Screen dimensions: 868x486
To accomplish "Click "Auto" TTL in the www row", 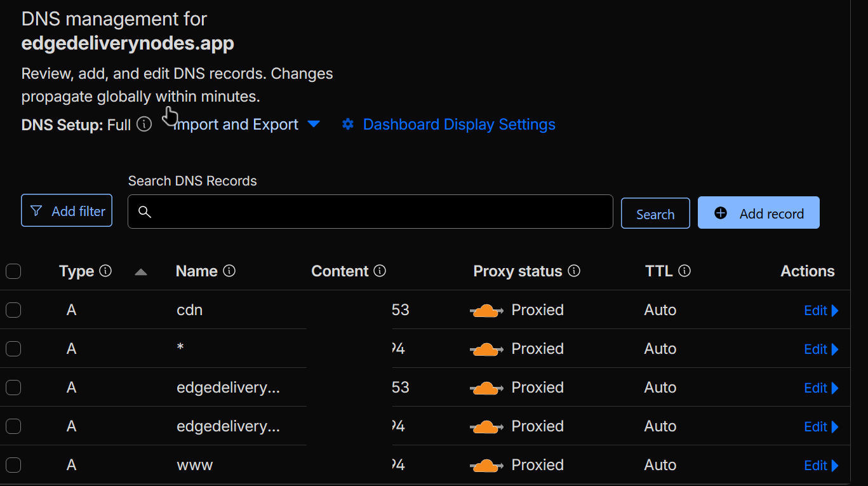I will pos(660,465).
